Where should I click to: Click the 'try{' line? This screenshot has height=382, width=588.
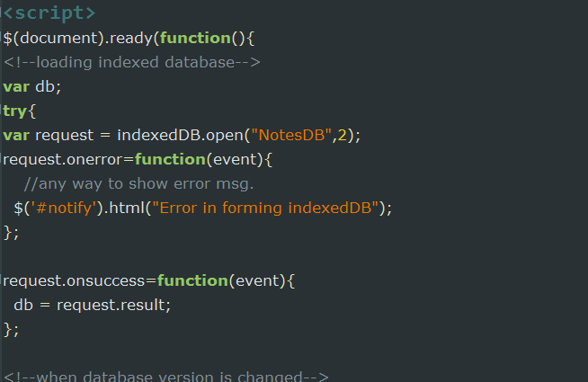click(20, 111)
